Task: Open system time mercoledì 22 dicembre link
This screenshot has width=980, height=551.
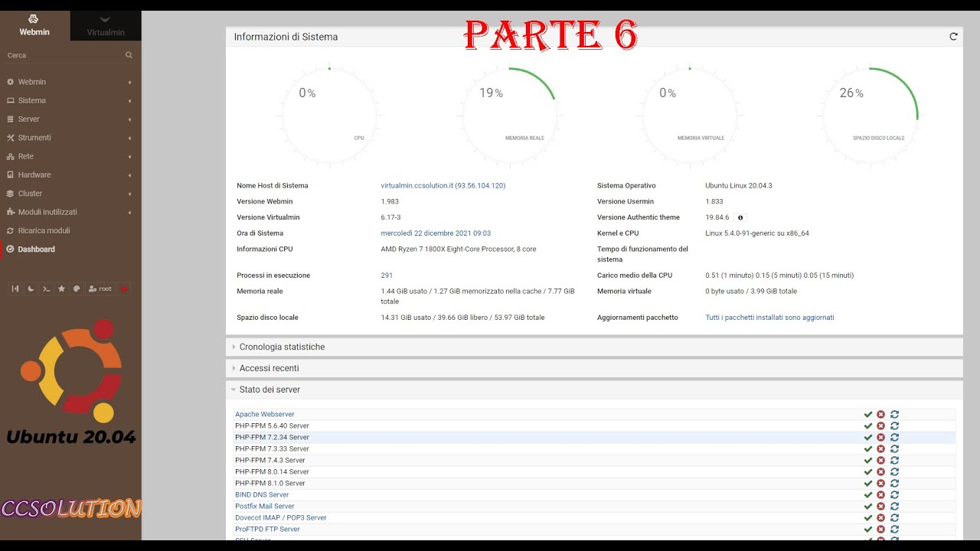Action: point(436,233)
